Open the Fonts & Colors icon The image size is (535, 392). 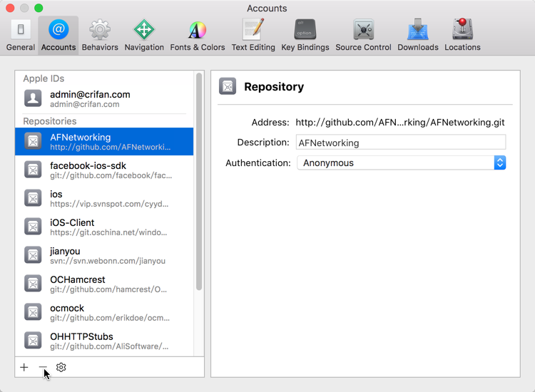pyautogui.click(x=197, y=30)
